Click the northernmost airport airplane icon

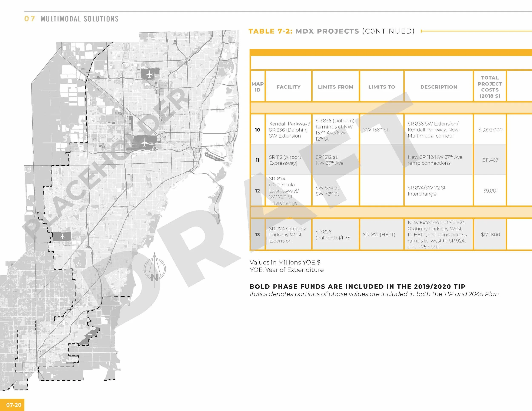tap(149, 74)
